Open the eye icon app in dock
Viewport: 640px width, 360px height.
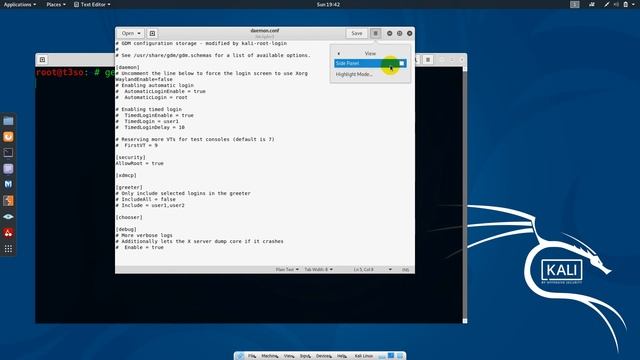pyautogui.click(x=8, y=217)
